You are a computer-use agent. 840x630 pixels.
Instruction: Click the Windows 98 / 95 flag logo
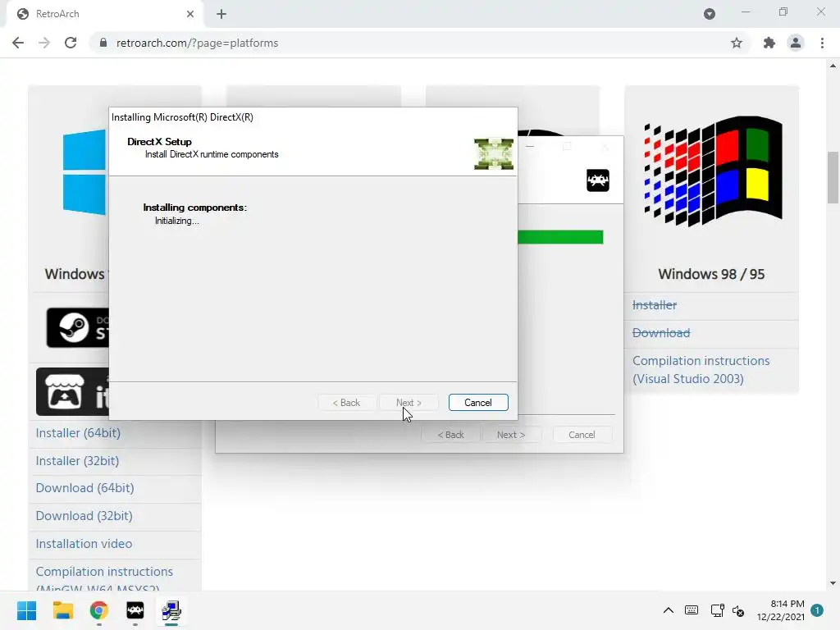713,171
